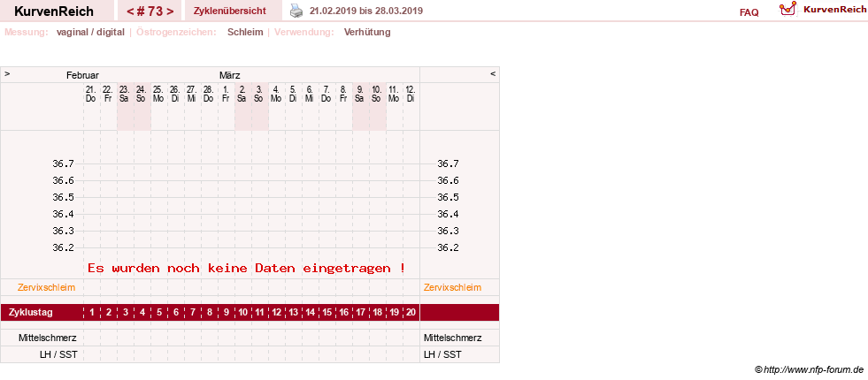Click the KurvenReich logo icon
The width and height of the screenshot is (868, 380).
click(x=787, y=9)
